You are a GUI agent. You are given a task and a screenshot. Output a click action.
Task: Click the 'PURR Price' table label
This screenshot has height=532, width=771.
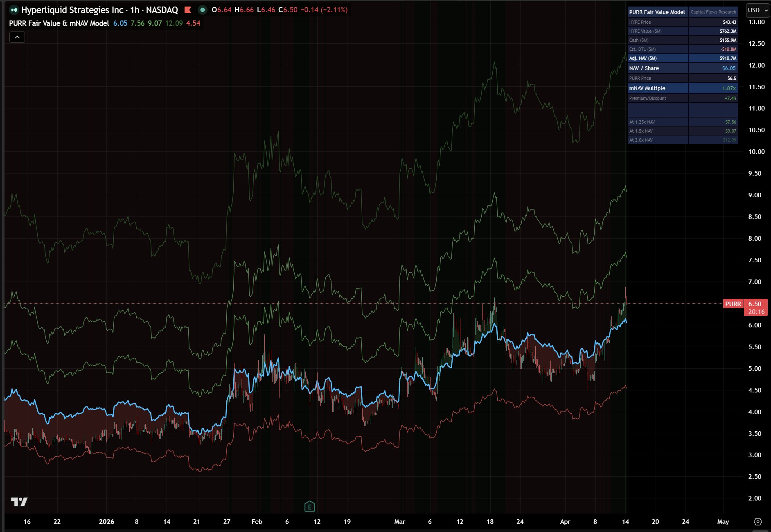[x=640, y=78]
